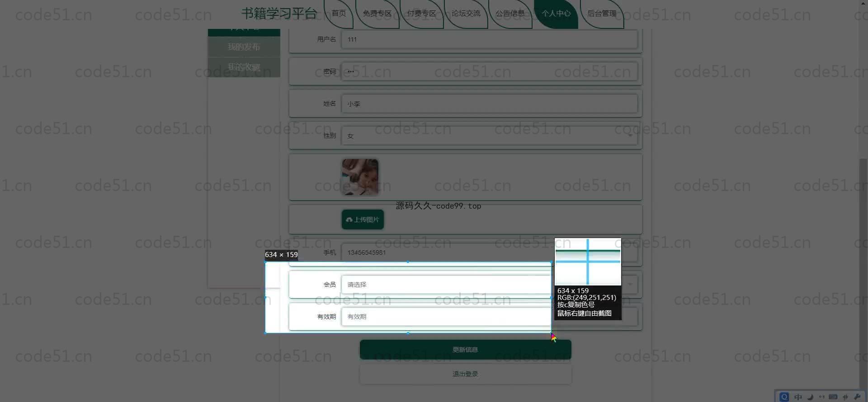Focus the 用户名 input showing 111
This screenshot has width=868, height=402.
489,39
